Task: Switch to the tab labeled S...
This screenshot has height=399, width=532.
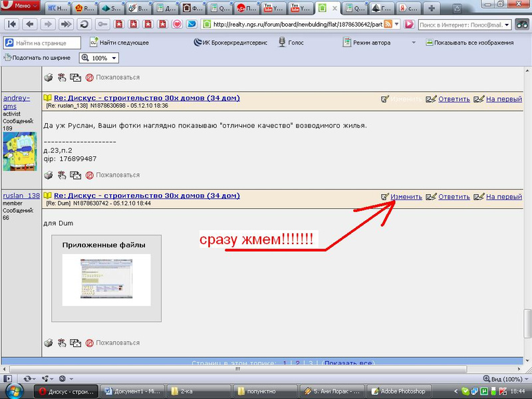Action: (112, 8)
